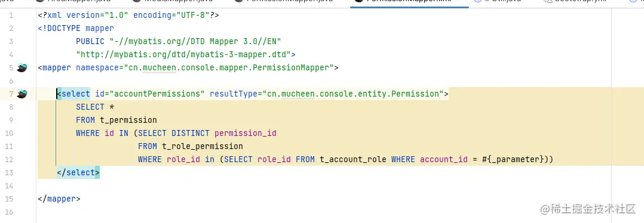
Task: Click the "SELECT DISTINCT" keywords on line 10
Action: click(174, 133)
